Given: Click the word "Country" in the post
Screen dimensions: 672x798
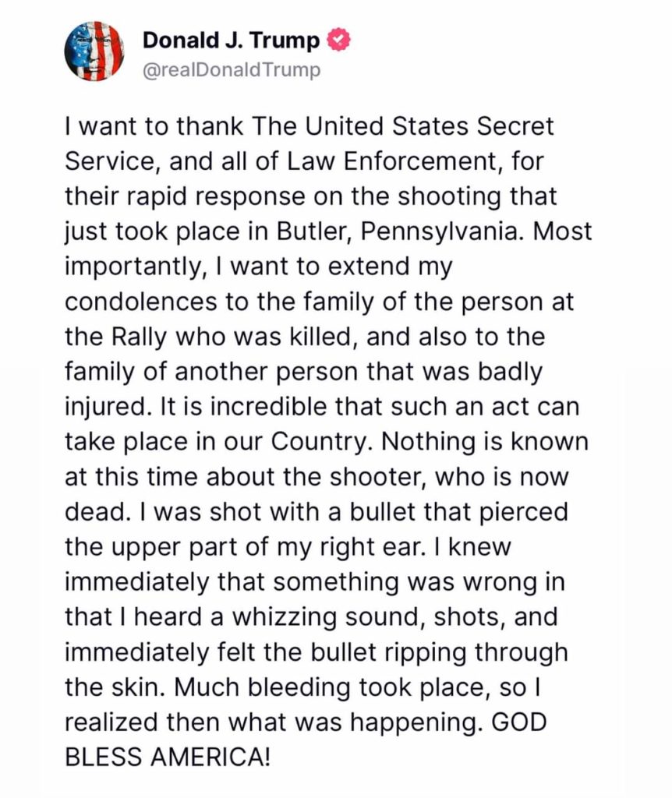Looking at the screenshot, I should click(321, 443).
